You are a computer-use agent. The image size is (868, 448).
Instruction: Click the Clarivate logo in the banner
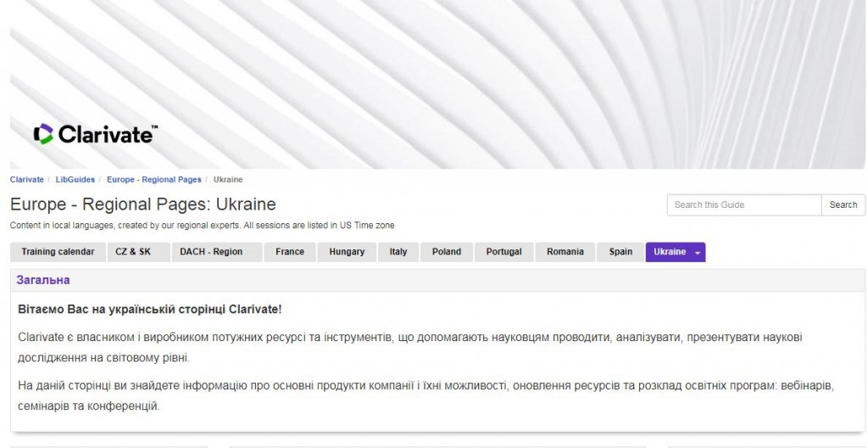pyautogui.click(x=95, y=134)
